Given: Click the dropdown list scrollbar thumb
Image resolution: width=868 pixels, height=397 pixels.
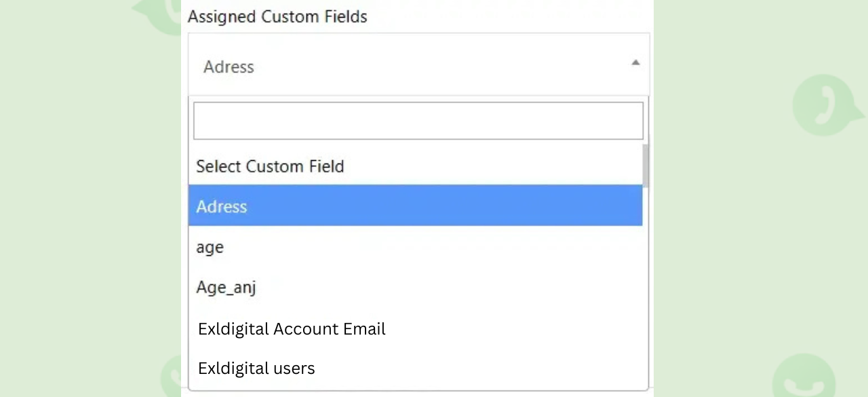Looking at the screenshot, I should (646, 165).
